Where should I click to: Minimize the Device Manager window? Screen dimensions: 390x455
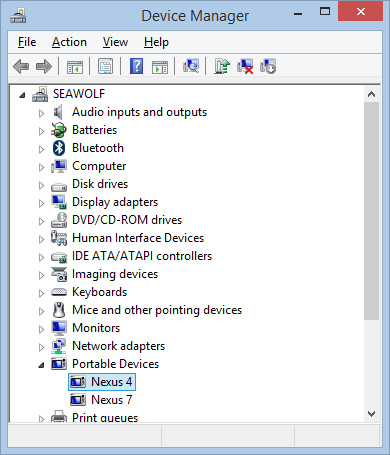click(x=298, y=13)
